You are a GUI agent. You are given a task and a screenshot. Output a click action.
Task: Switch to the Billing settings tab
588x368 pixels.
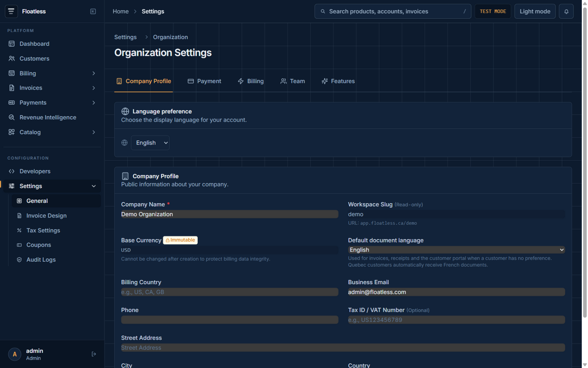(251, 81)
